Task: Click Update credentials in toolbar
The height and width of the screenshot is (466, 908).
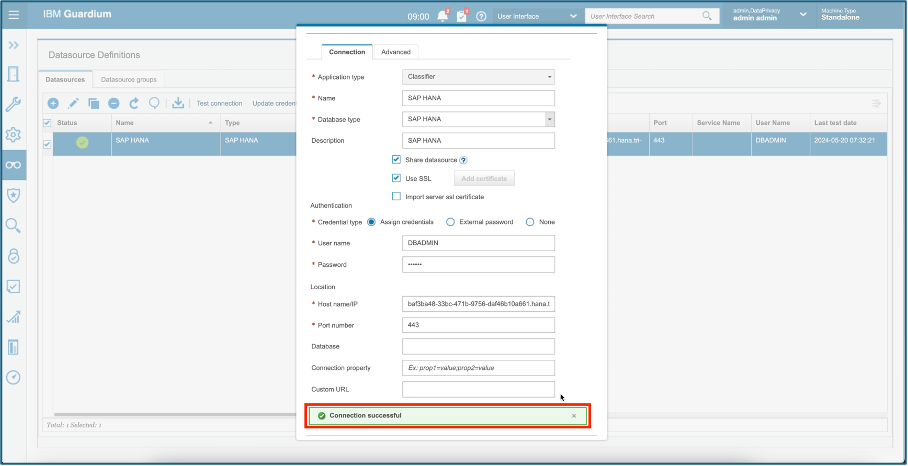Action: coord(274,104)
